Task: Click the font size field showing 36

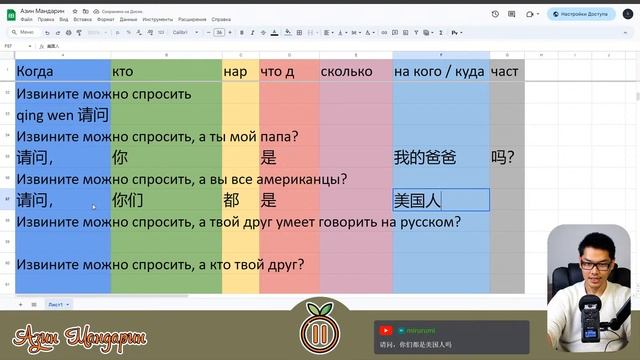Action: [219, 33]
